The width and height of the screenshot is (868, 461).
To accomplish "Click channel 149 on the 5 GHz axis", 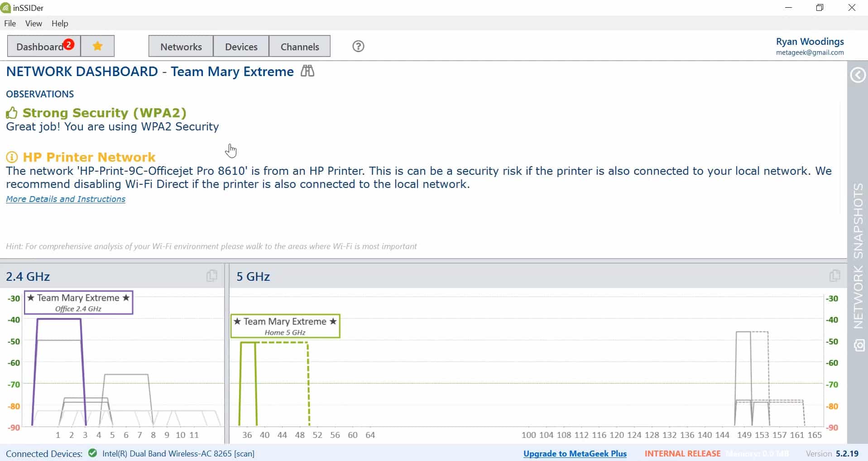I will pos(744,435).
